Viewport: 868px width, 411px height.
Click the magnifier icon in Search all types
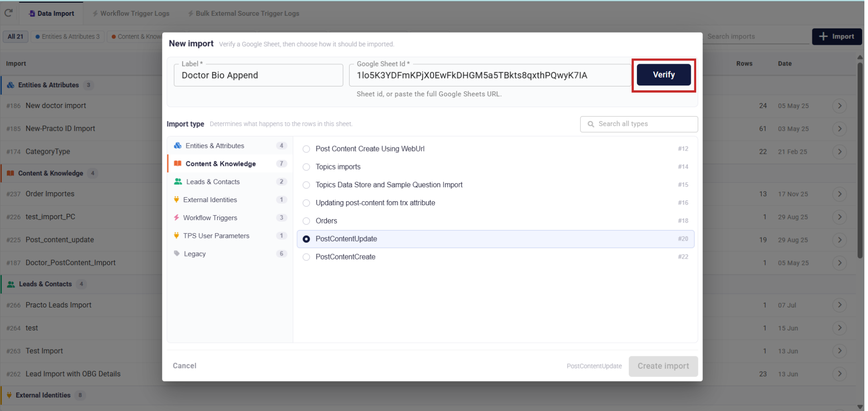click(591, 124)
